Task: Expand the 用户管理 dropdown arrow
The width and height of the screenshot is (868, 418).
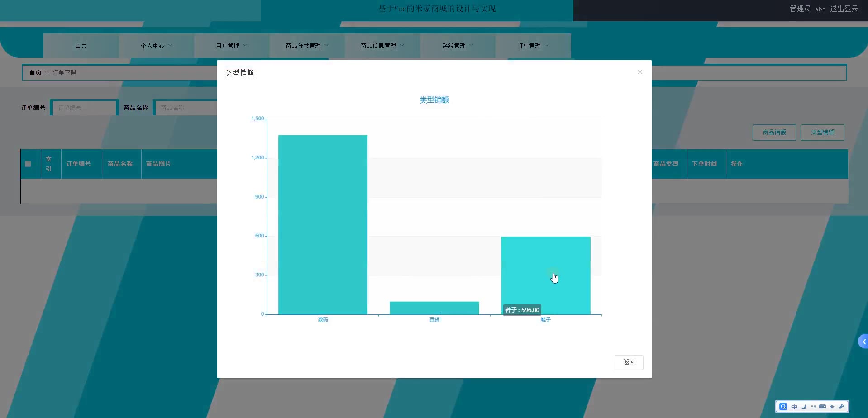Action: click(x=245, y=46)
